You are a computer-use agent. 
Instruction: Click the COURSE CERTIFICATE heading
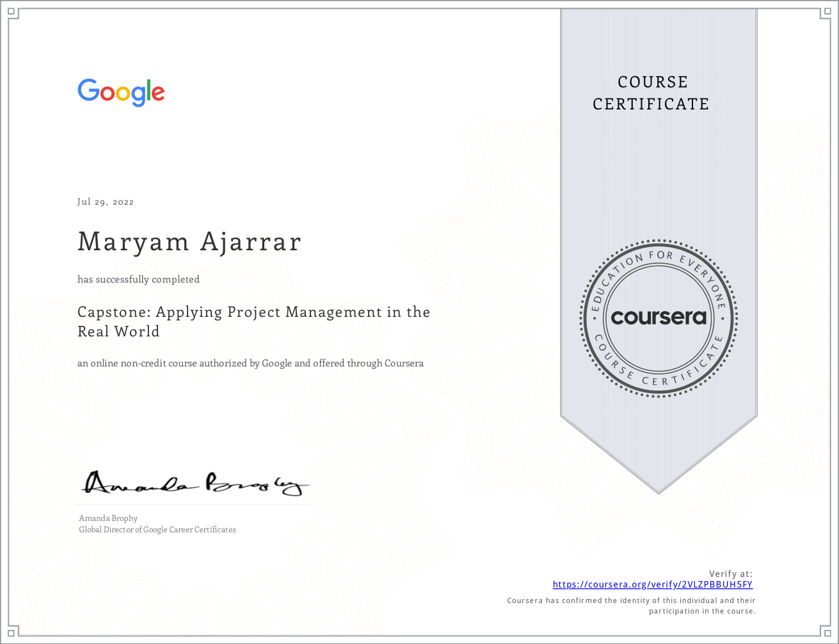(651, 93)
